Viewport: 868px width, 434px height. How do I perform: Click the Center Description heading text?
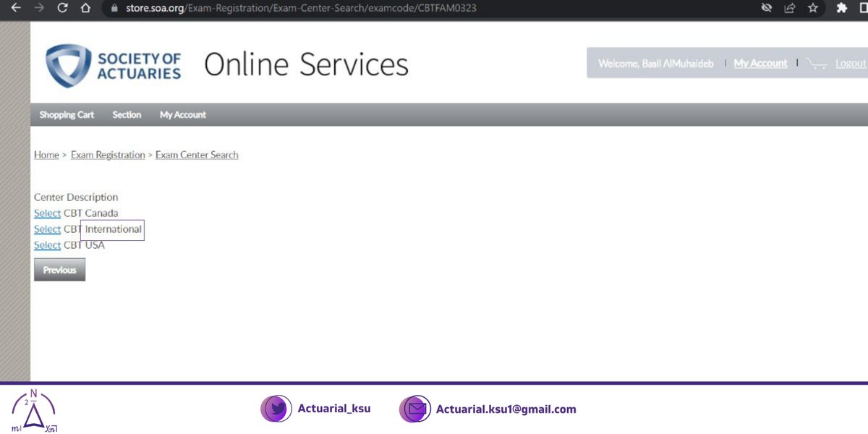click(x=76, y=197)
